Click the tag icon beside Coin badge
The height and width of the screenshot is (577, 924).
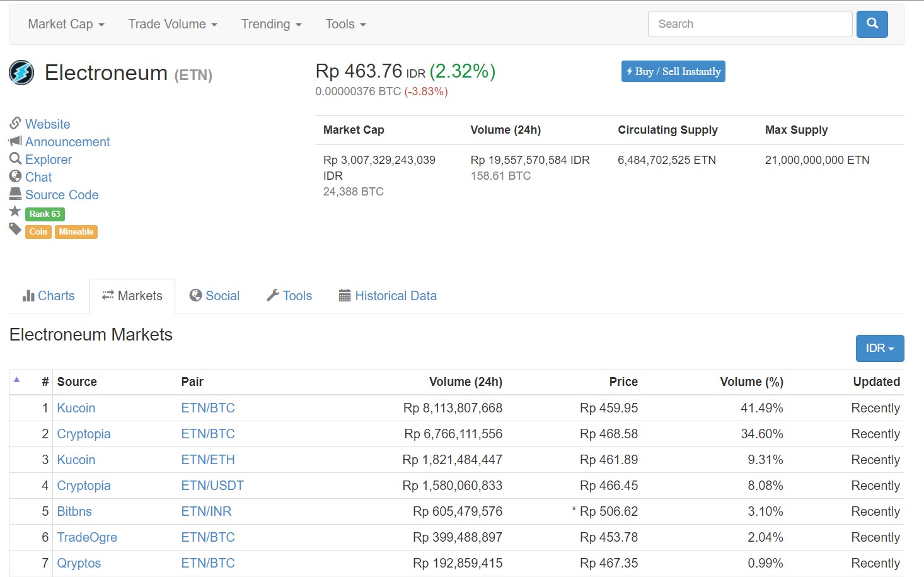click(15, 229)
